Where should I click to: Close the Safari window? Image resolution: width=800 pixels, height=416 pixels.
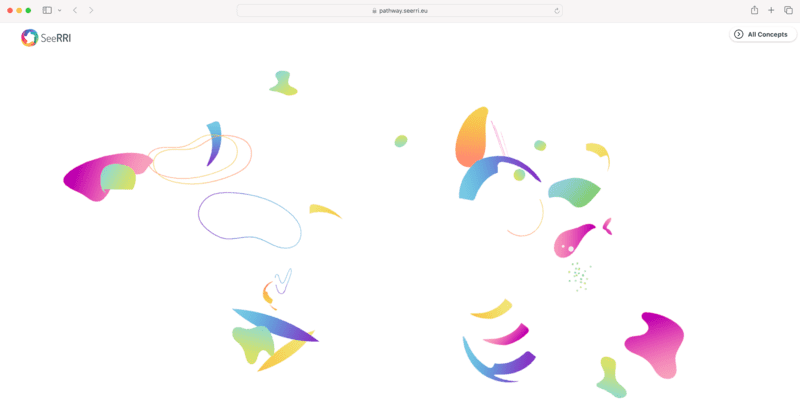10,10
